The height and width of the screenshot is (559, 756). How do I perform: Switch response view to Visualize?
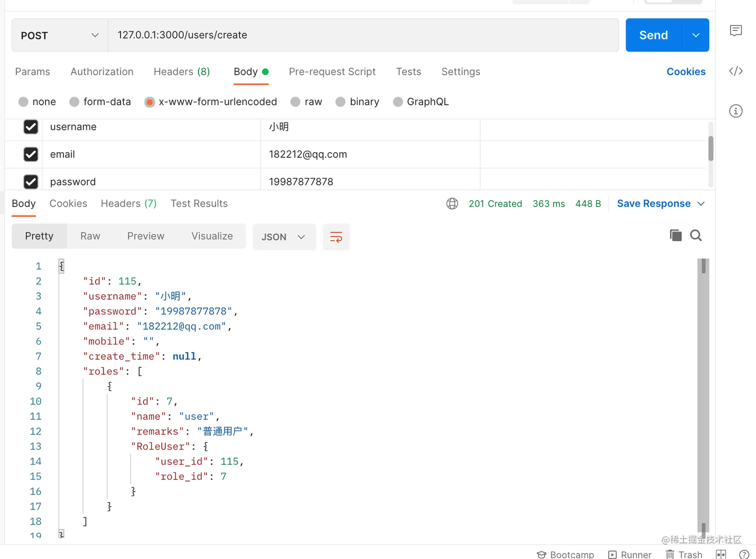(212, 236)
